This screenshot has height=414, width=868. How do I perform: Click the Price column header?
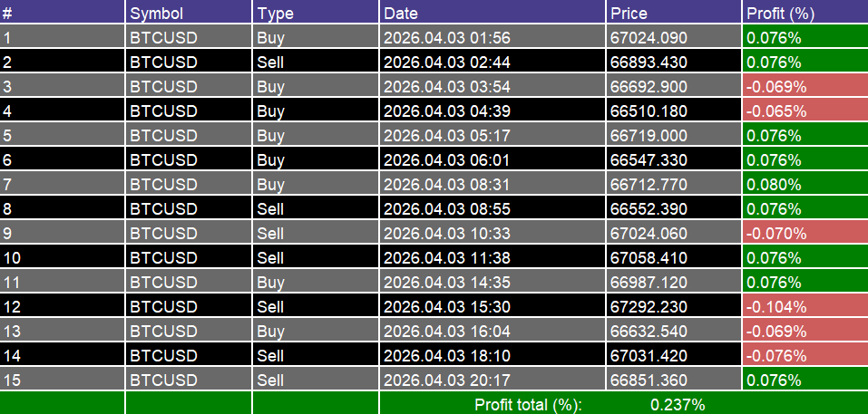coord(629,14)
